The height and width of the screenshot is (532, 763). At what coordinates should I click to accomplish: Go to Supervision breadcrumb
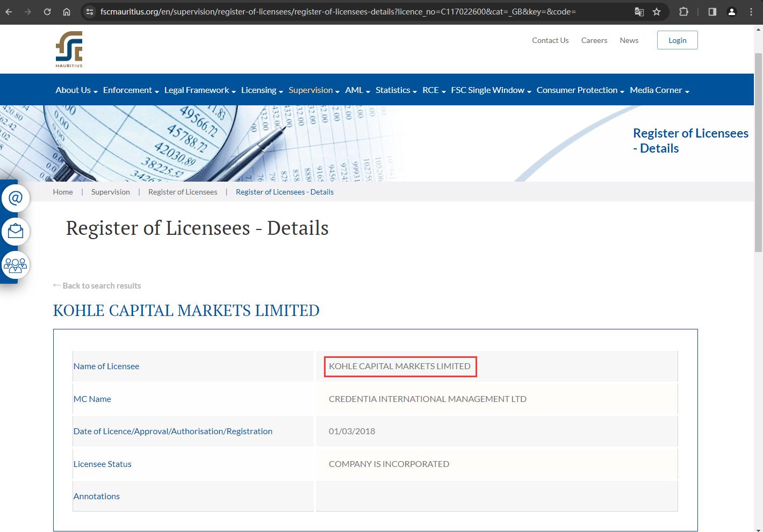tap(111, 192)
